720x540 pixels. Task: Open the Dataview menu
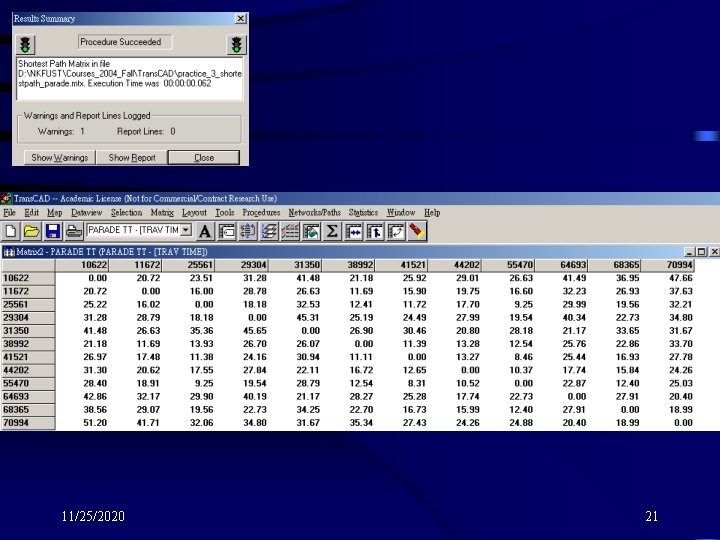click(86, 213)
